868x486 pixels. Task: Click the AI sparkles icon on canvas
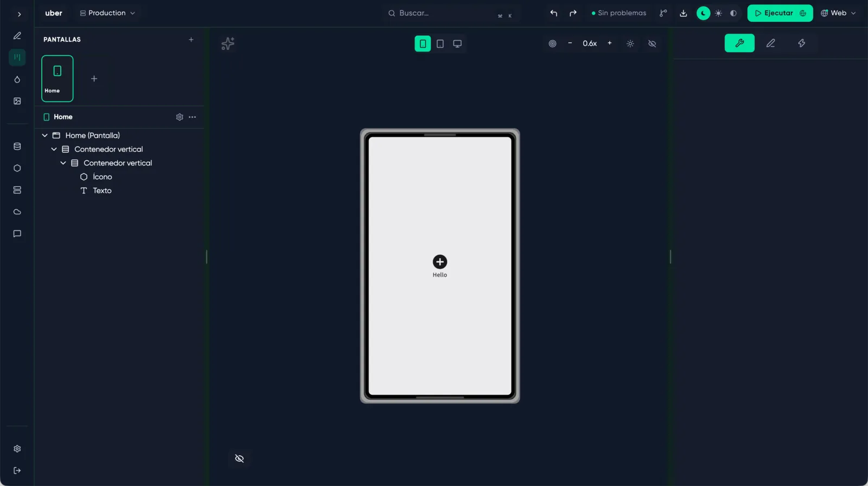(228, 43)
